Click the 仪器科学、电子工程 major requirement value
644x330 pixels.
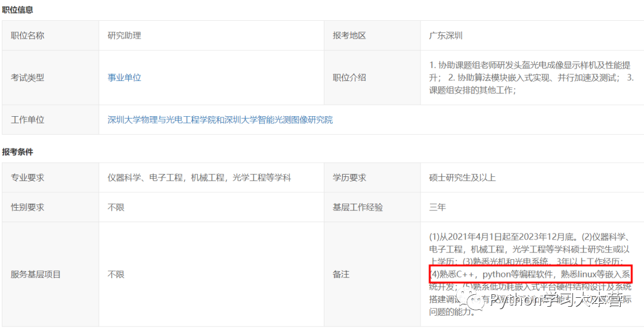(x=199, y=178)
